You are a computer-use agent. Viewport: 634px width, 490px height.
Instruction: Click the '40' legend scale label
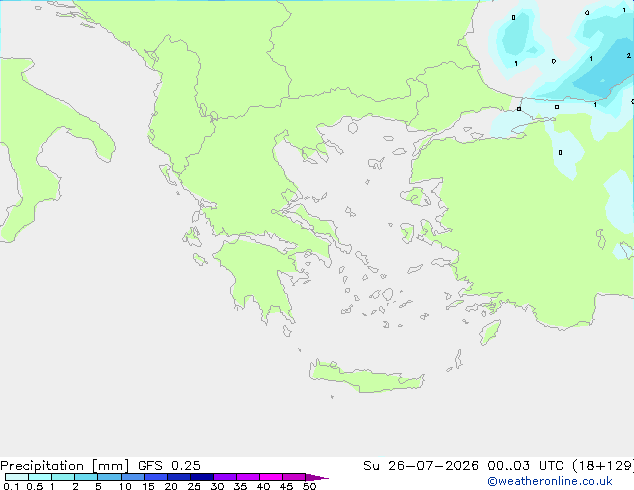[x=263, y=486]
